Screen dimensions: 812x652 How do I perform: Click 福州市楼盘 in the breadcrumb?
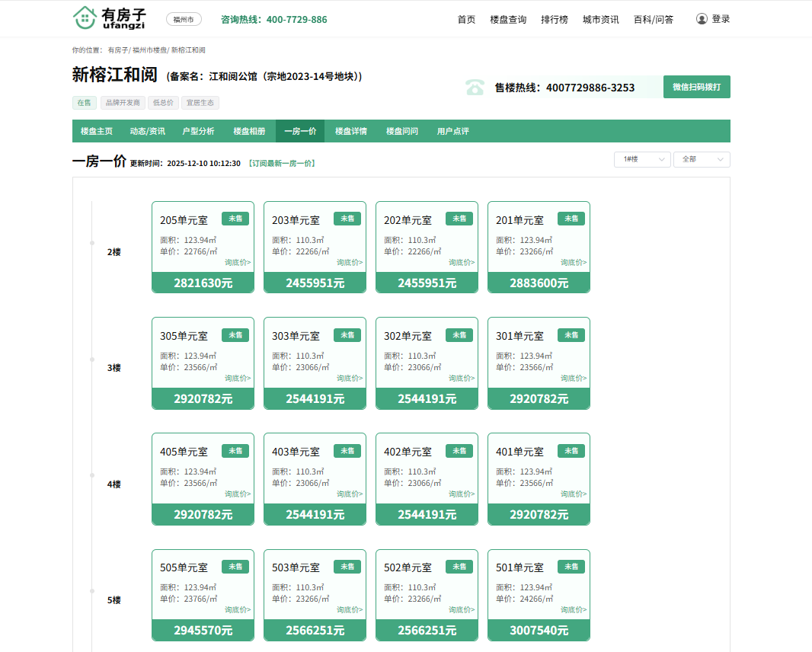[149, 50]
